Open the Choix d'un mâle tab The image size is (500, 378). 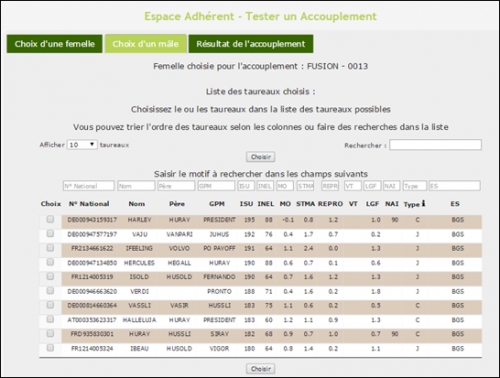pyautogui.click(x=145, y=44)
